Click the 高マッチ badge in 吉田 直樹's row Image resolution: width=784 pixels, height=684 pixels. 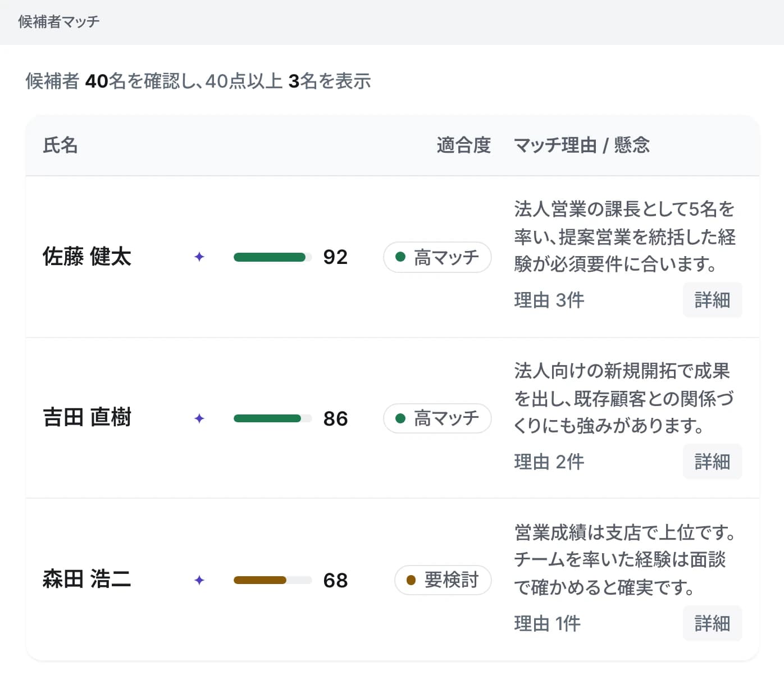[x=437, y=419]
